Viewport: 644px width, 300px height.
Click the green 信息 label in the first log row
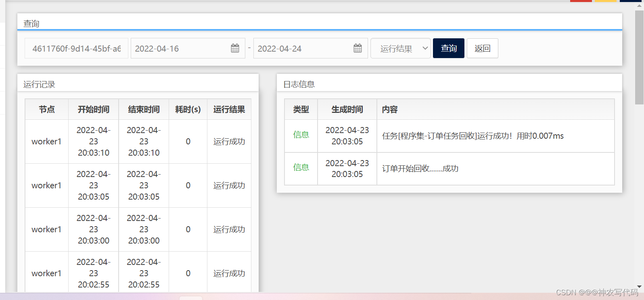point(301,135)
